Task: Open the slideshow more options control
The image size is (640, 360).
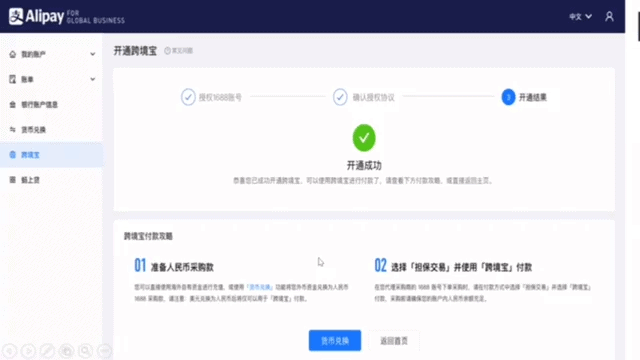Action: coord(104,351)
